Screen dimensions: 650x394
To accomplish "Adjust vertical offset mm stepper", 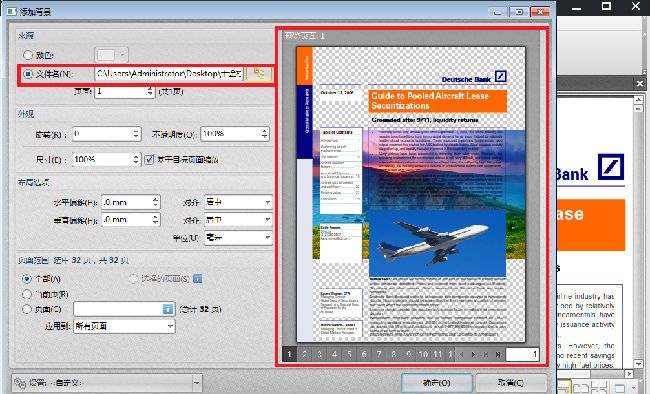I will (x=155, y=219).
